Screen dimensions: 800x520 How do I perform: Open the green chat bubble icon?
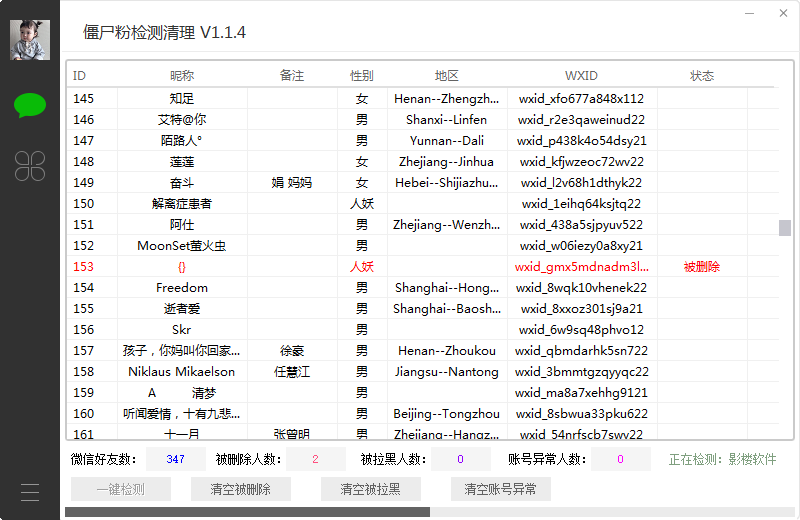(x=30, y=105)
